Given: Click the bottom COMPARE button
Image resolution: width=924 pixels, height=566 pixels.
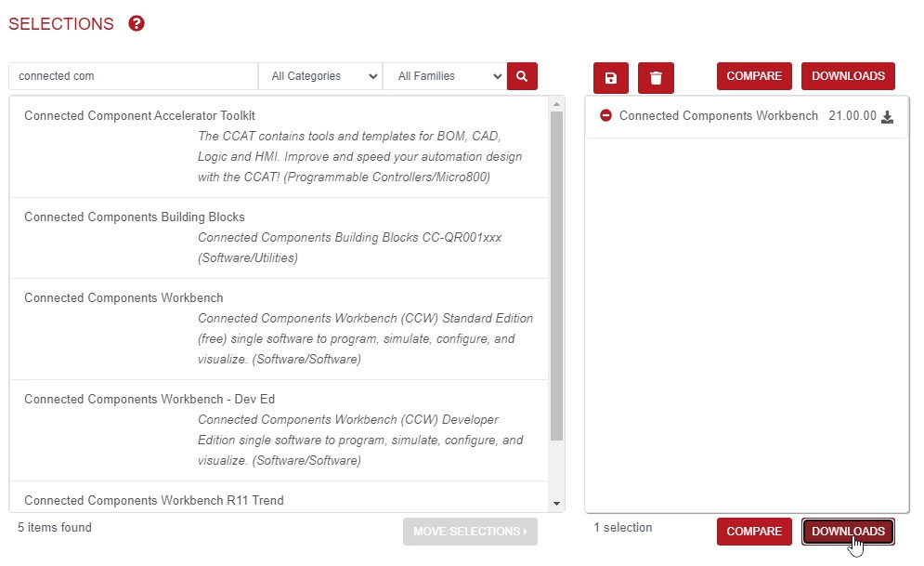Looking at the screenshot, I should click(754, 532).
